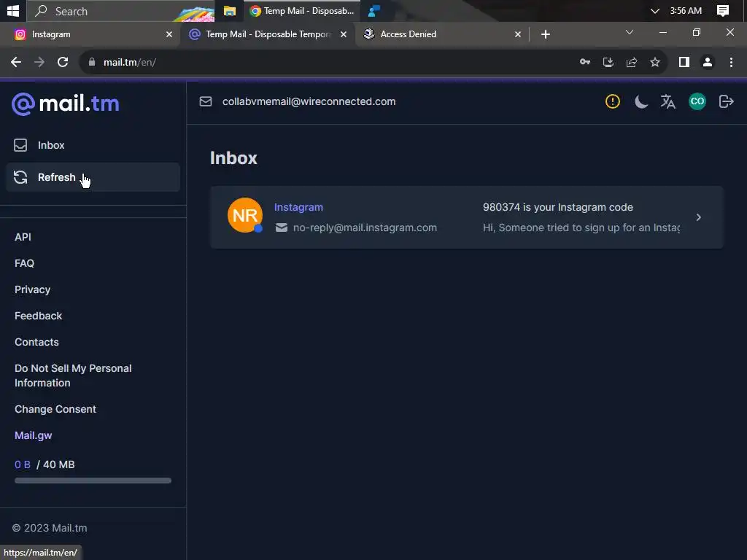Screen dimensions: 747x560
Task: Open the Feedback link
Action: pyautogui.click(x=38, y=316)
